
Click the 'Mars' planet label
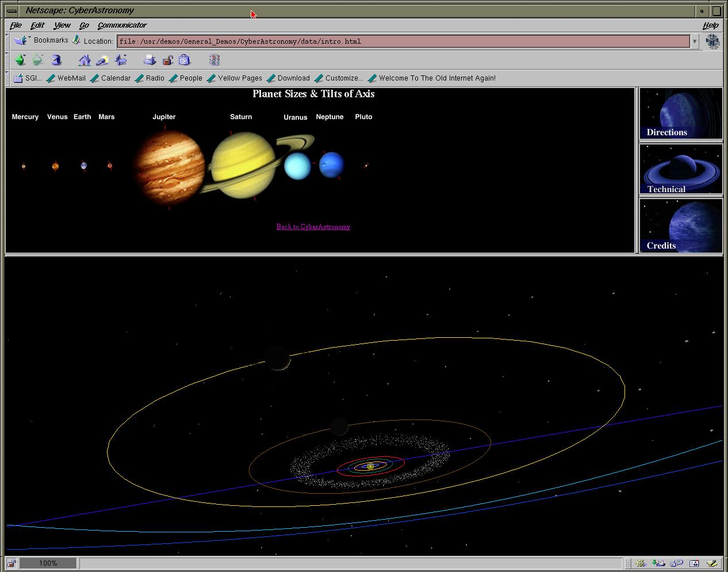tap(106, 117)
